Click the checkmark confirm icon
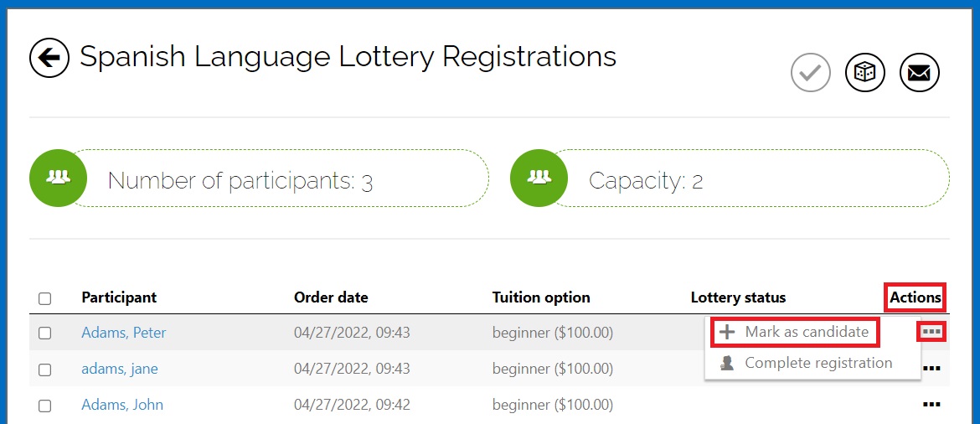Image resolution: width=980 pixels, height=424 pixels. pos(810,74)
